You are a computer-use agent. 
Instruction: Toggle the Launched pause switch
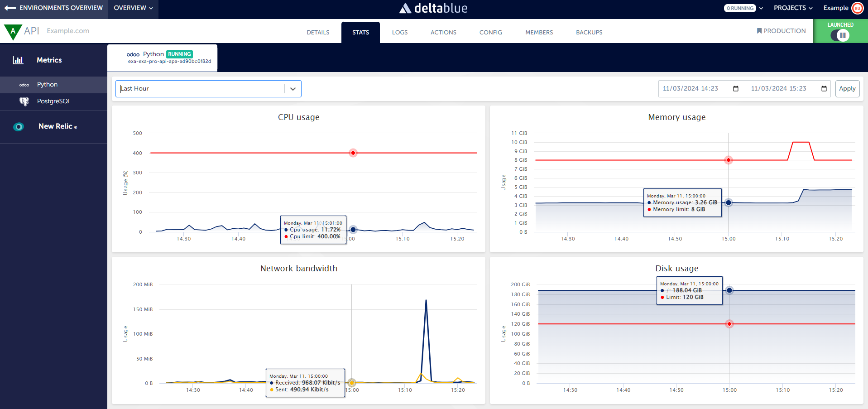pos(840,35)
